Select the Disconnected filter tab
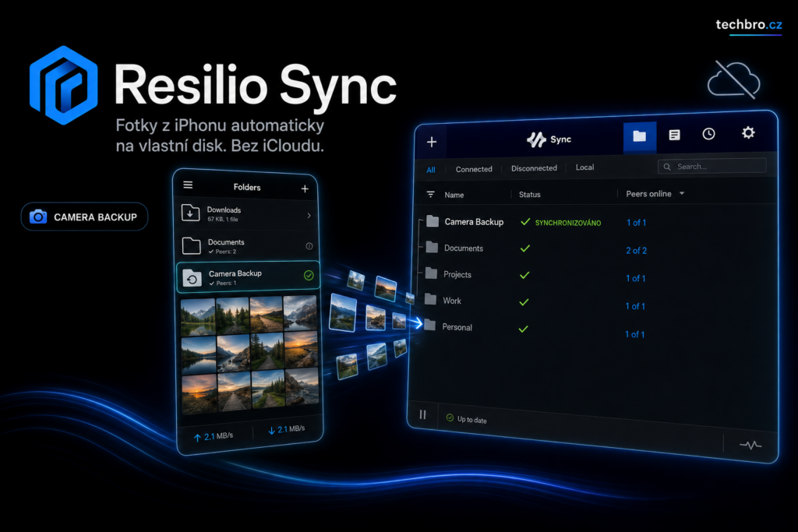The width and height of the screenshot is (798, 532). point(534,167)
